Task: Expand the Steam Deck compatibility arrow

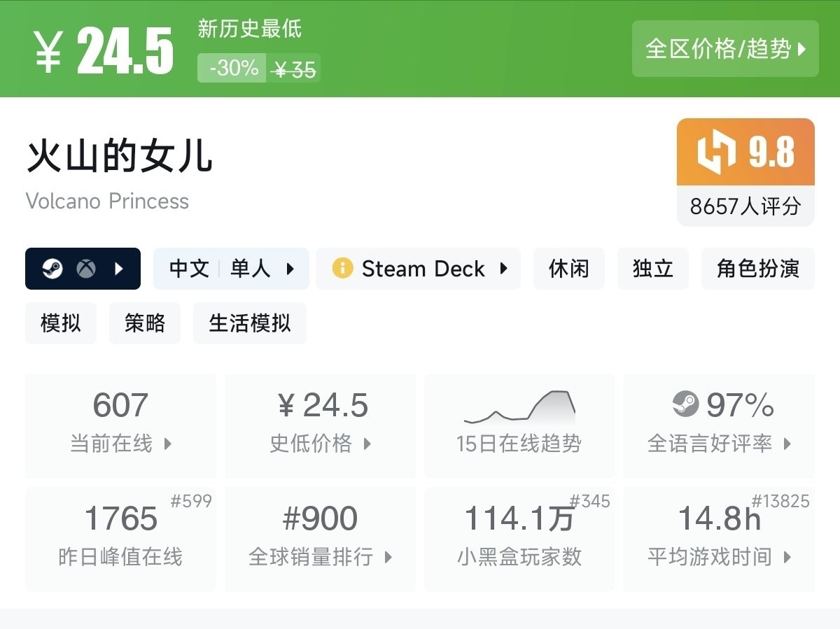Action: tap(503, 269)
